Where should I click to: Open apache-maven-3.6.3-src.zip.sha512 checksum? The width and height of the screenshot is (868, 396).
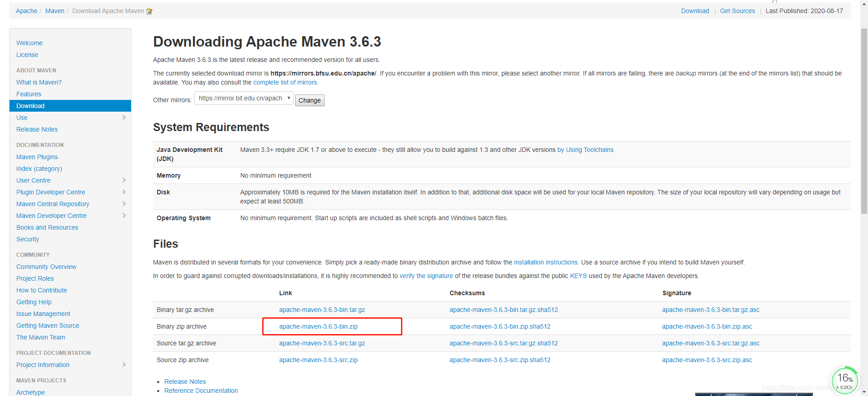[500, 360]
